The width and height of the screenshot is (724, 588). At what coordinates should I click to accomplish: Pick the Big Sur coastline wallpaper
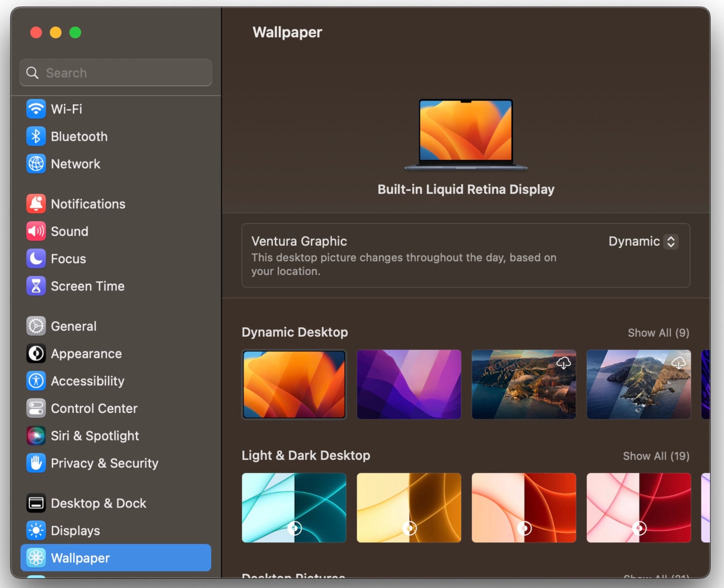click(x=524, y=385)
